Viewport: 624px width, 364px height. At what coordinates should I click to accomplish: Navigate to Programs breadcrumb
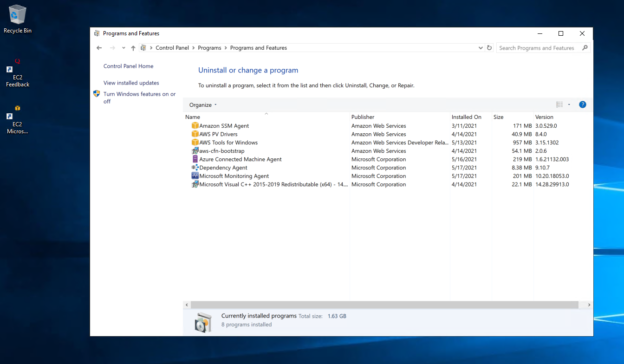[x=209, y=48]
